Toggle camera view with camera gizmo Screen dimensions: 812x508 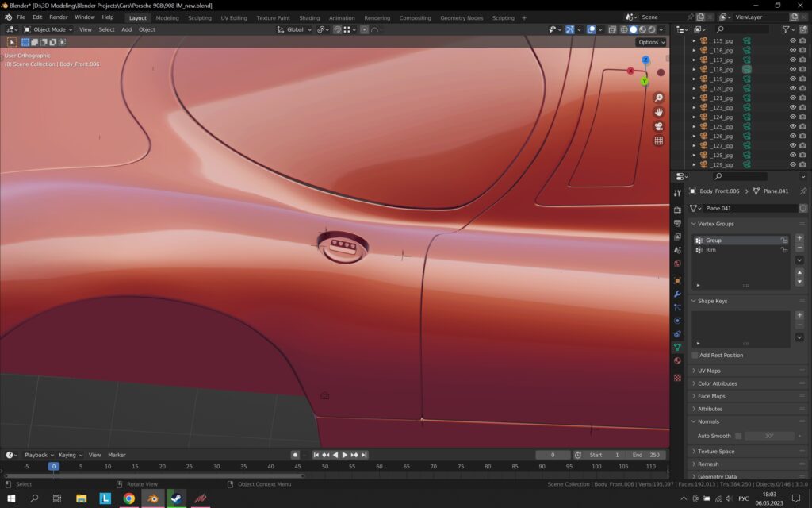point(658,126)
